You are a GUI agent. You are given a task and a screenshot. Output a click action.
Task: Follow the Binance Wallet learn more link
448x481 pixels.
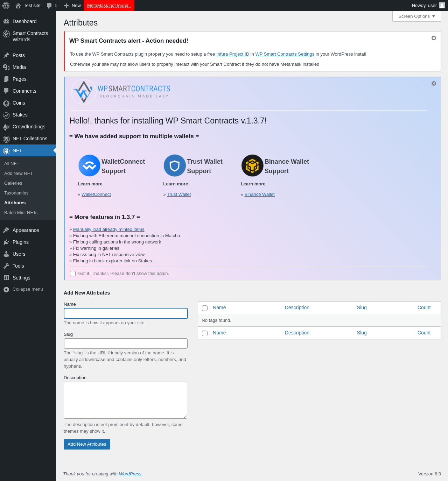[x=260, y=194]
